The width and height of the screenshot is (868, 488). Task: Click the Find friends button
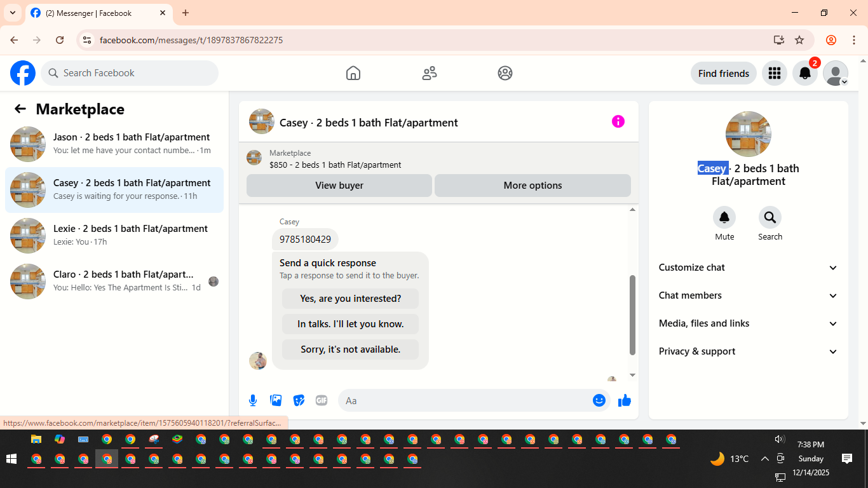[724, 73]
